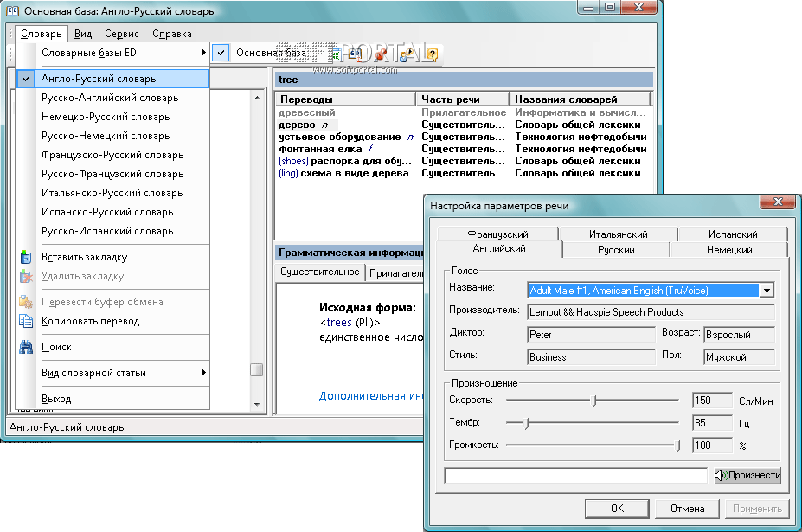Screen dimensions: 802x532
Task: Open the Словарь menu
Action: 41,34
